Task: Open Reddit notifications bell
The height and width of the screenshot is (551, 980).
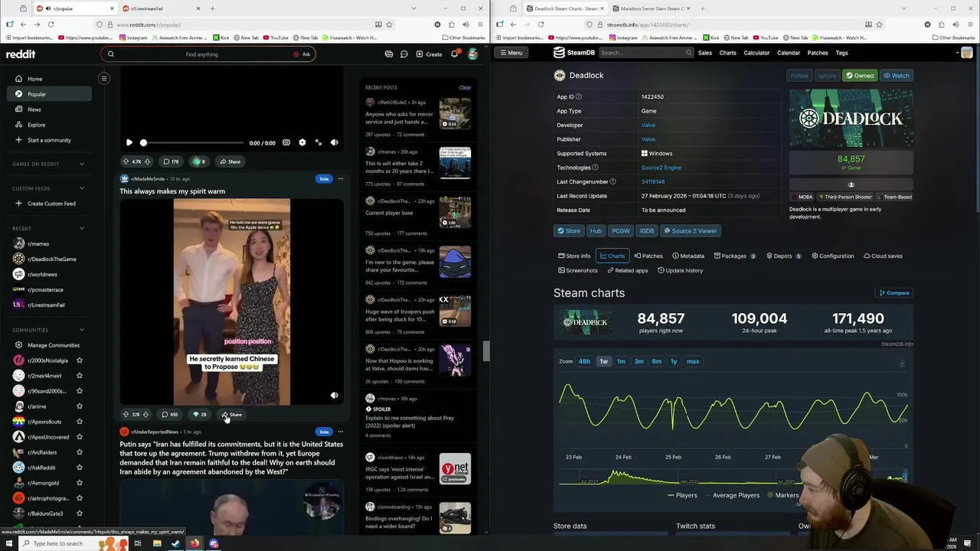Action: [454, 54]
